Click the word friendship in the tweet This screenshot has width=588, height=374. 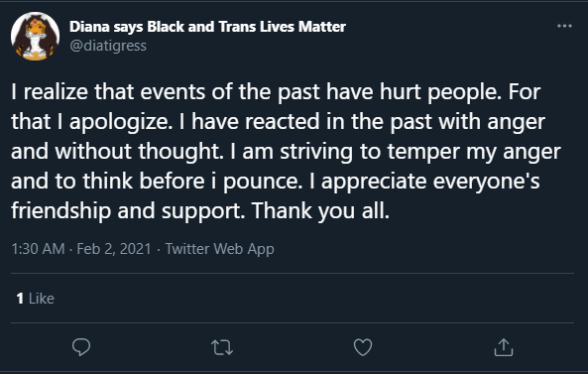click(x=61, y=211)
